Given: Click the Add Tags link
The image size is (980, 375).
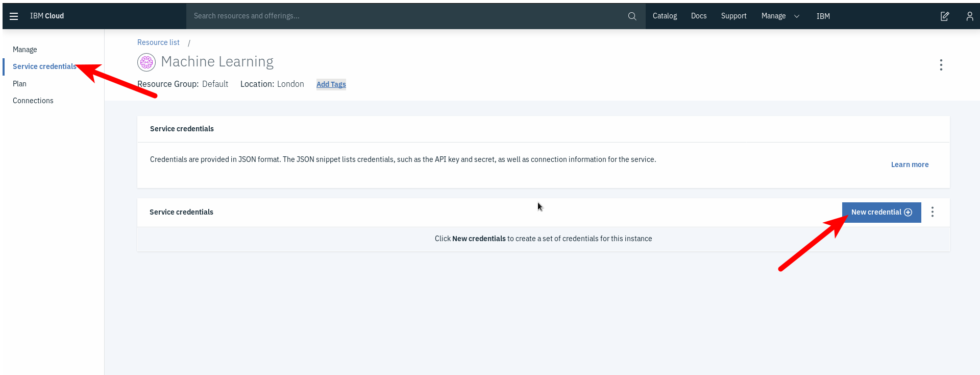Looking at the screenshot, I should [331, 84].
